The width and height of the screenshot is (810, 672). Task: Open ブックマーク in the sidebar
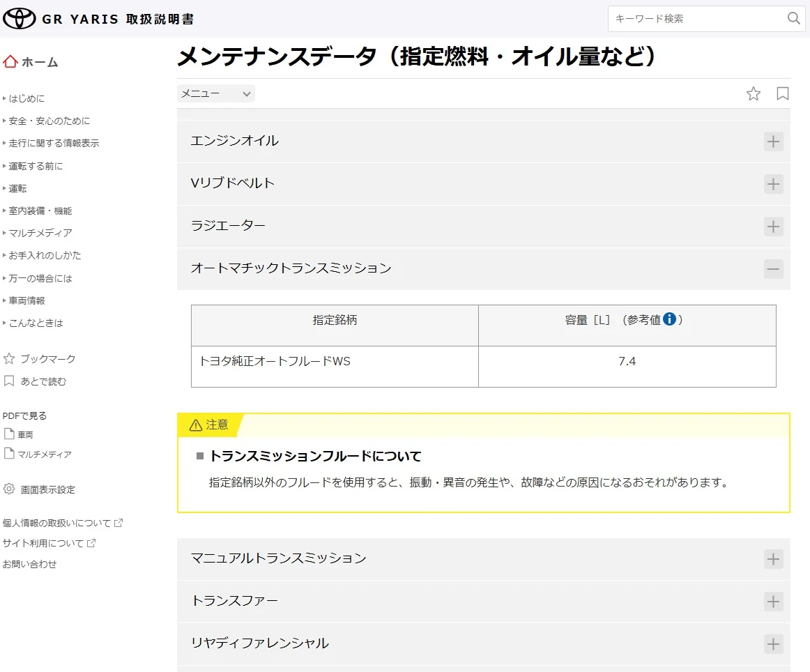point(39,358)
